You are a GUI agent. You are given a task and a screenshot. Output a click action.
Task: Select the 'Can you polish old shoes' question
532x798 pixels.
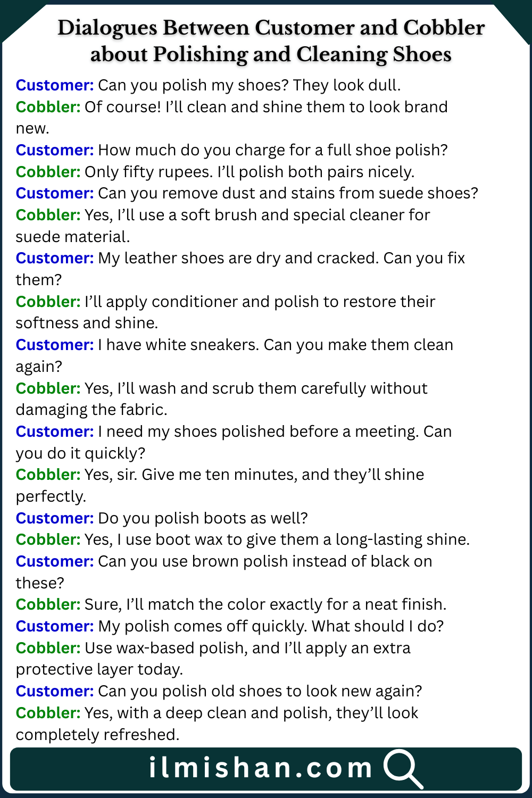click(x=260, y=691)
